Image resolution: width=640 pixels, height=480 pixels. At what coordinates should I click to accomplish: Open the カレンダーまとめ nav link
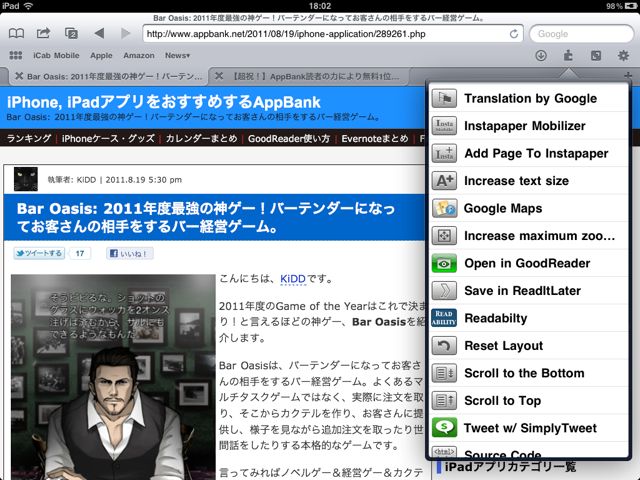pos(201,138)
